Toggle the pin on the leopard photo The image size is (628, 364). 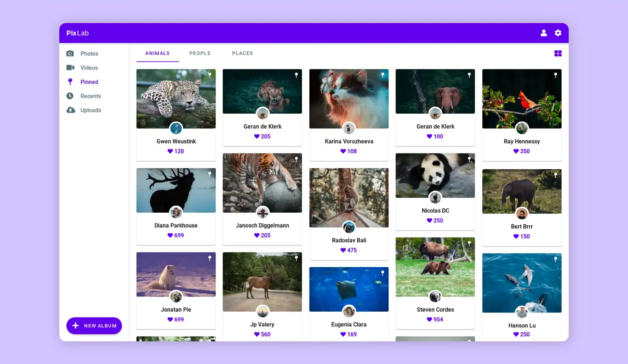pos(209,75)
